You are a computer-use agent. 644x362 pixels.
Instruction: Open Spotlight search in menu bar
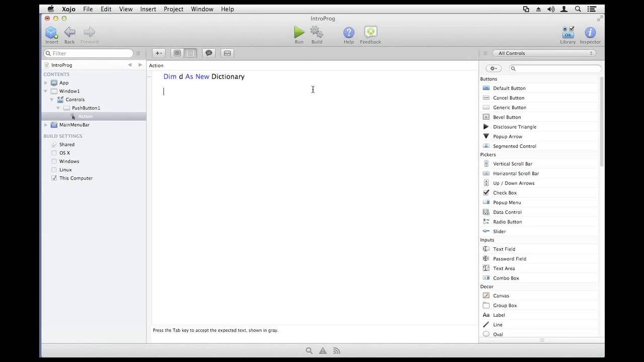tap(578, 9)
